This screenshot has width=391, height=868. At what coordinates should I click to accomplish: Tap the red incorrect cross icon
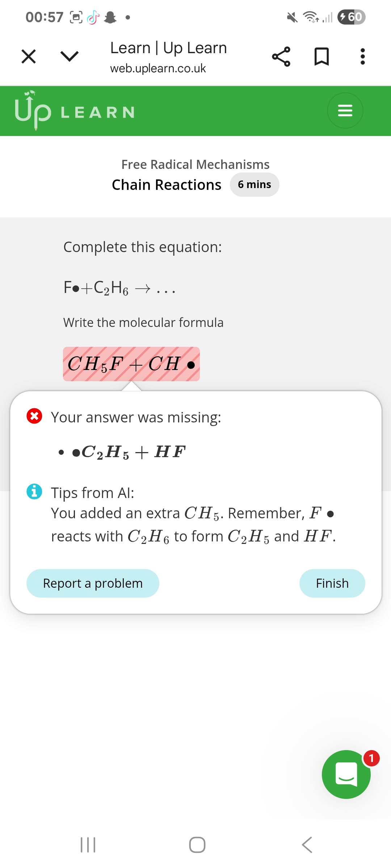[34, 416]
